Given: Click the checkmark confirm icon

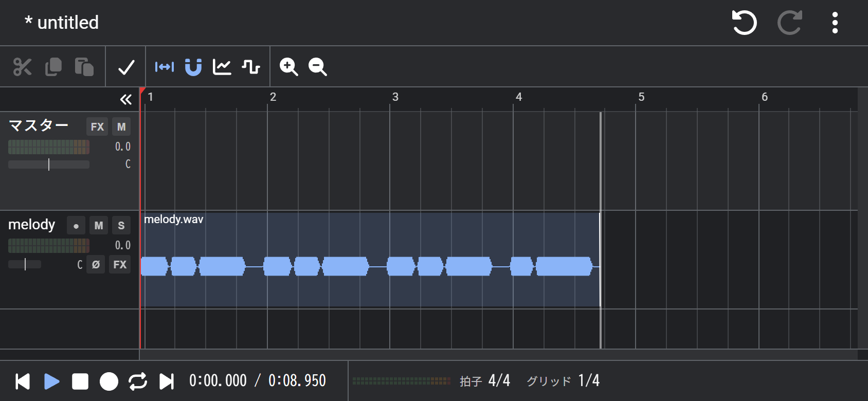Looking at the screenshot, I should 126,67.
